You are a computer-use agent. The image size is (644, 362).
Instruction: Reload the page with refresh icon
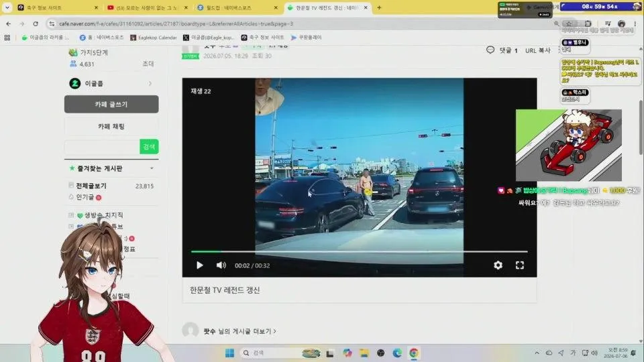tap(36, 24)
